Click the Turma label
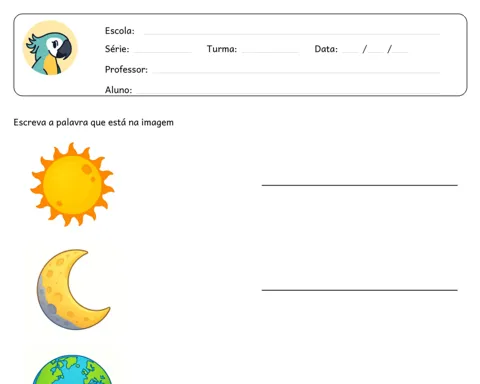 (222, 49)
